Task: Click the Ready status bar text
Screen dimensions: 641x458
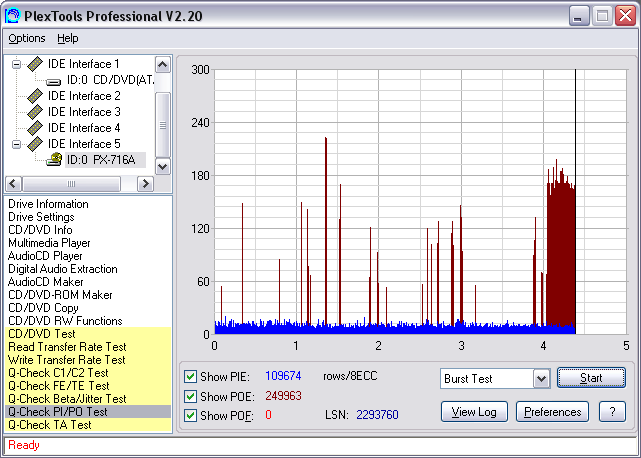Action: [x=24, y=445]
